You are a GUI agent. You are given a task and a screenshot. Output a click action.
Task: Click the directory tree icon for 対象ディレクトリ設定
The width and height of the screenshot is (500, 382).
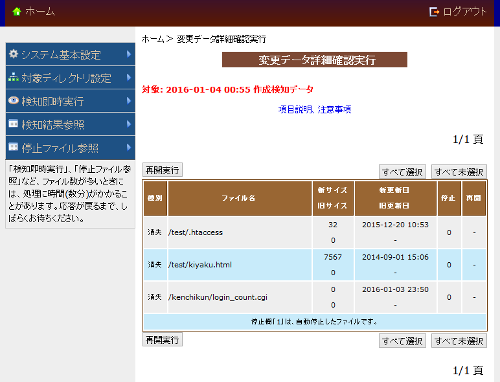pyautogui.click(x=13, y=77)
